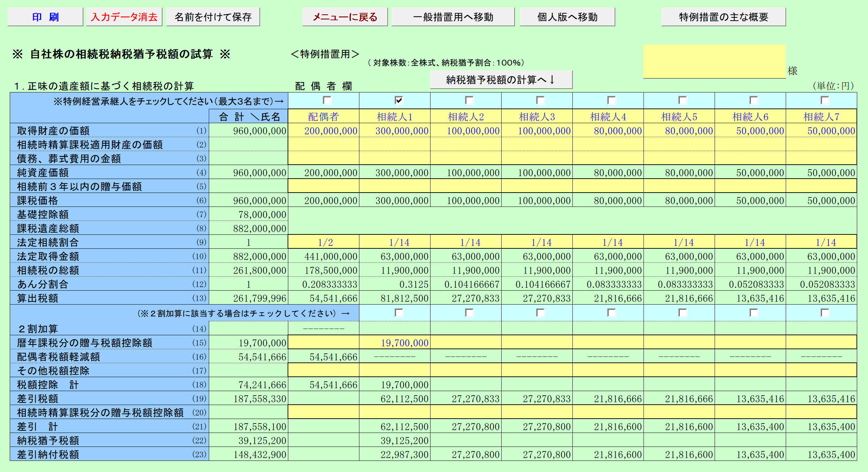The width and height of the screenshot is (868, 472).
Task: Click the 取得財産の価額 (1) row label
Action: [109, 130]
